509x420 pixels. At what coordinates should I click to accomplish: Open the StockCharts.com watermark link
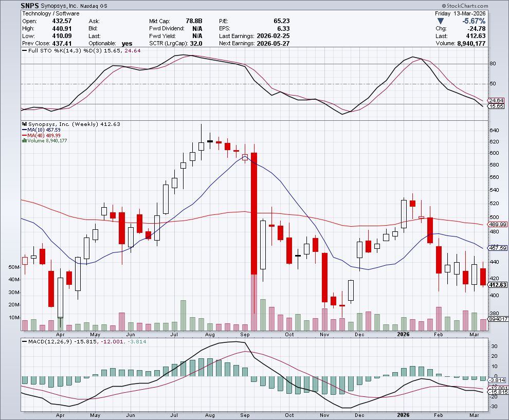(x=465, y=6)
